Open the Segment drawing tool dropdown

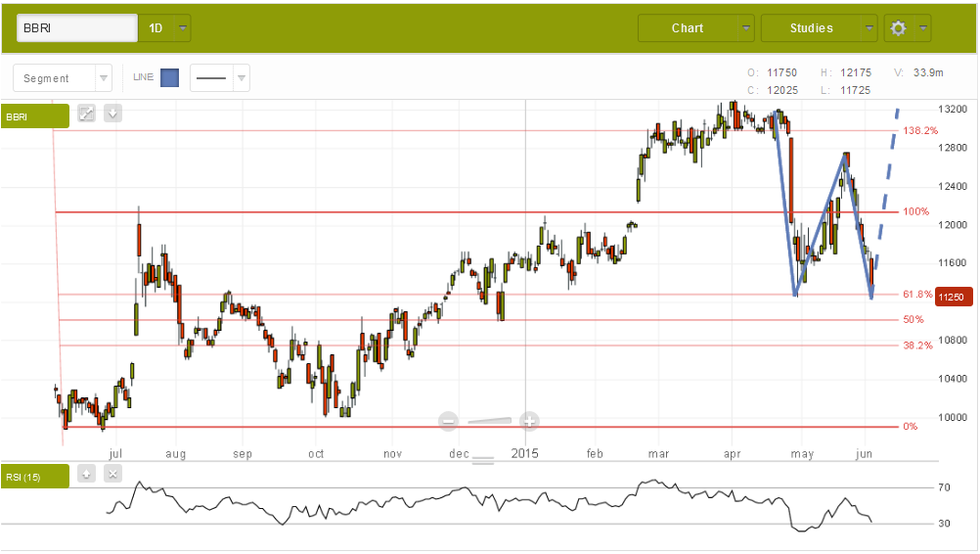tap(63, 78)
